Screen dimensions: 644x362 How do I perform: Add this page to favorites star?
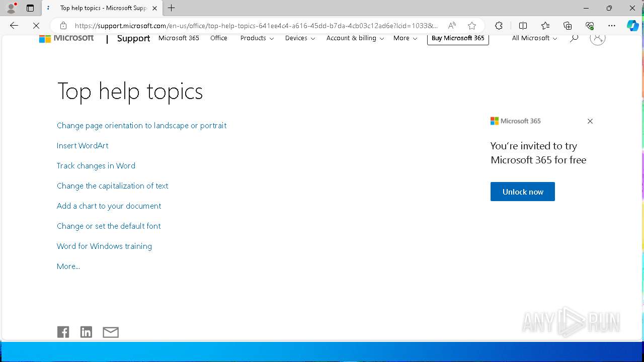[471, 26]
